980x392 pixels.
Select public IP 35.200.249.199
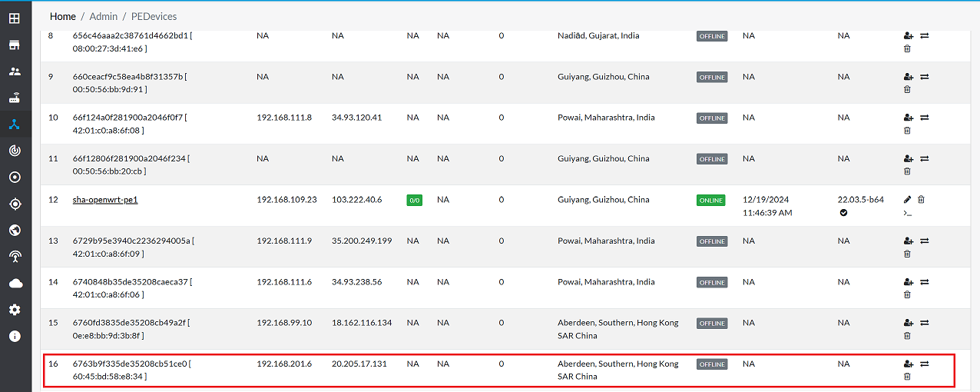pos(362,241)
